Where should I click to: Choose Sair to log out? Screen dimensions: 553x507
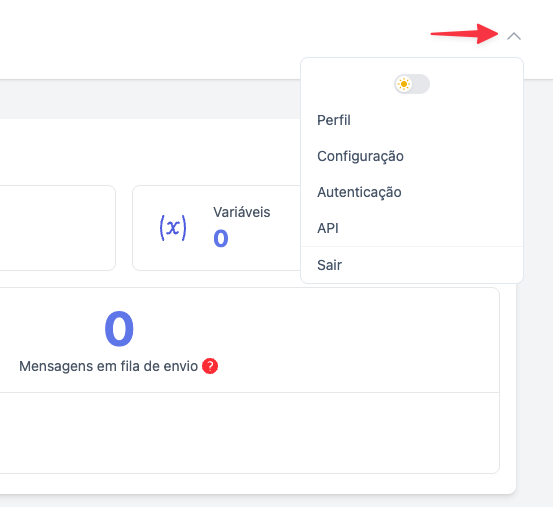(329, 265)
